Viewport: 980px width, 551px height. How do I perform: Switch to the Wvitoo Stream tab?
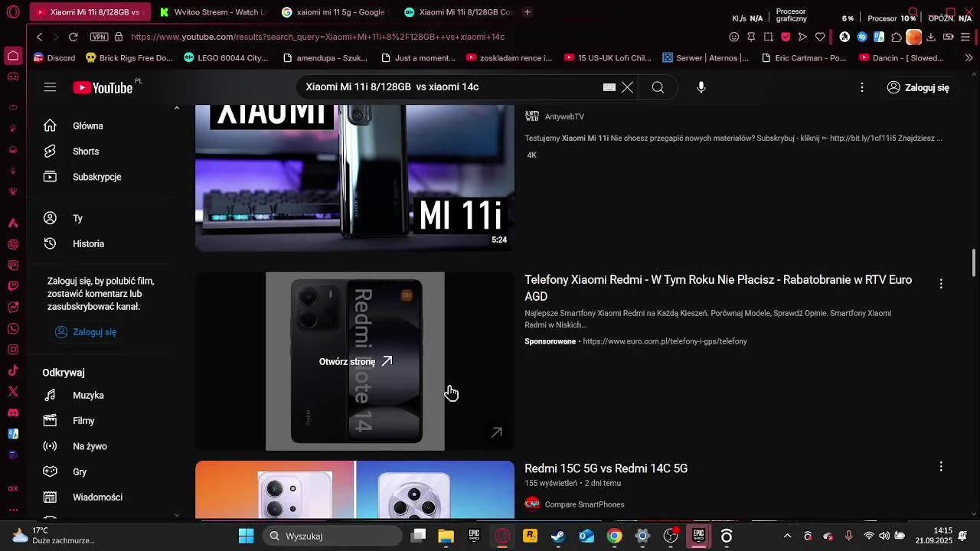(x=211, y=12)
